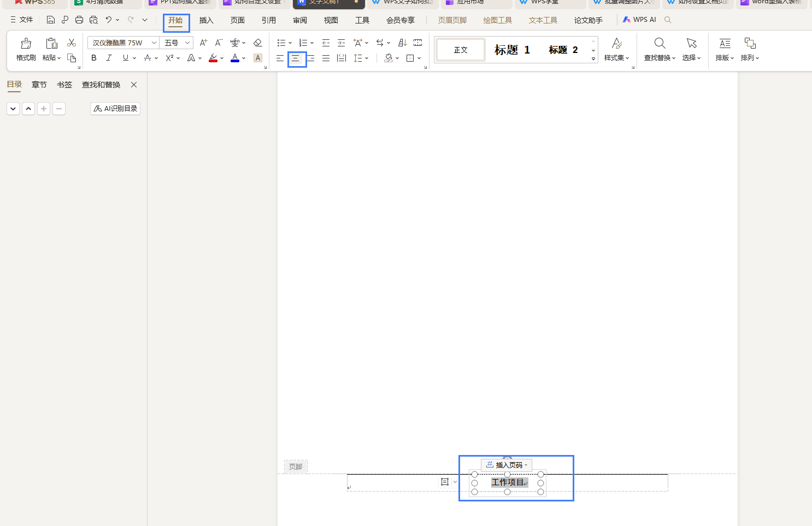812x526 pixels.
Task: Expand the bullet list dropdown arrow
Action: tap(290, 43)
